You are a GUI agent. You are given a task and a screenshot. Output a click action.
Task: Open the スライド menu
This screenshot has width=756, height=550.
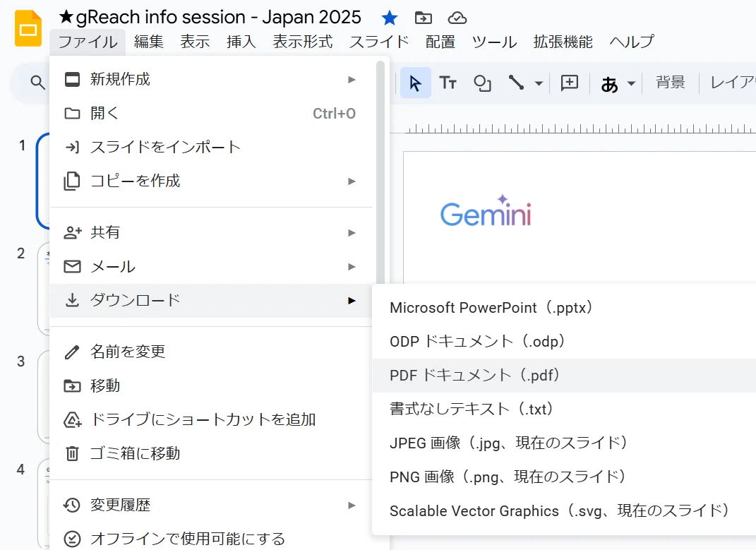(379, 42)
